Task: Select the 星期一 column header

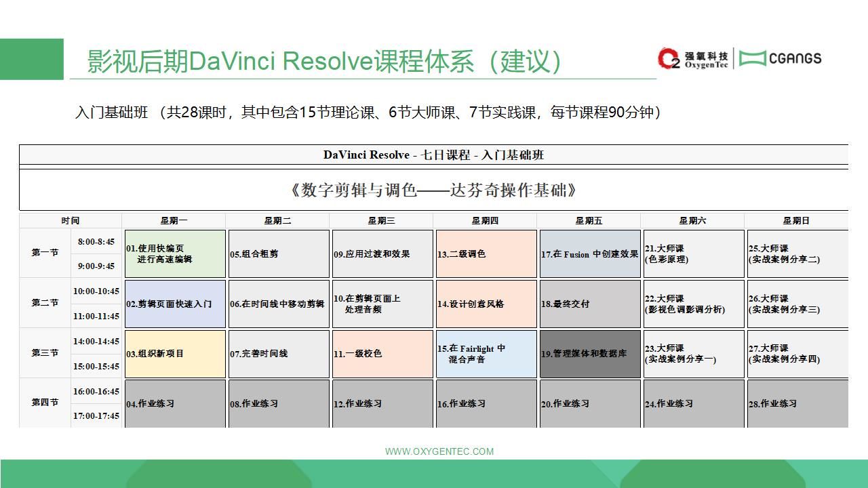Action: point(174,221)
